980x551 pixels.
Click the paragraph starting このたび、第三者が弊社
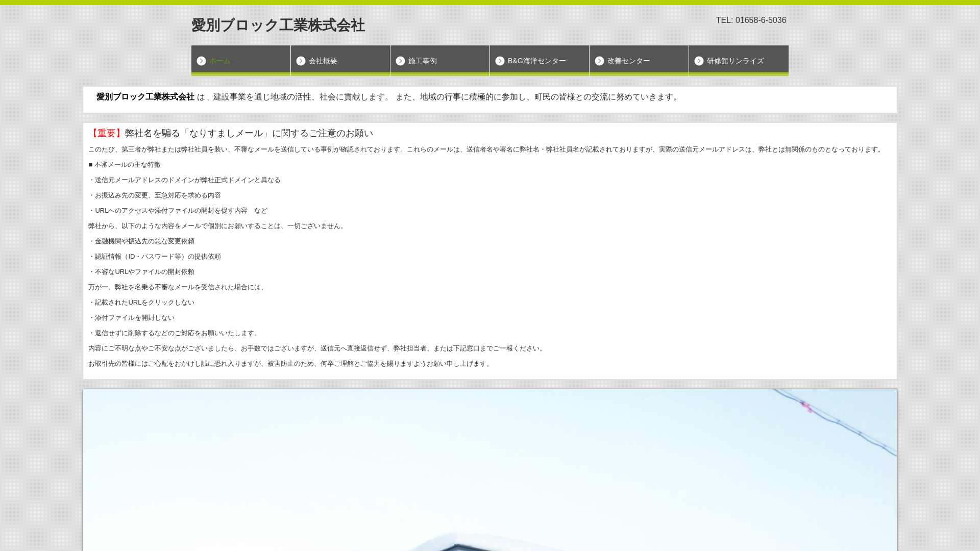coord(486,149)
